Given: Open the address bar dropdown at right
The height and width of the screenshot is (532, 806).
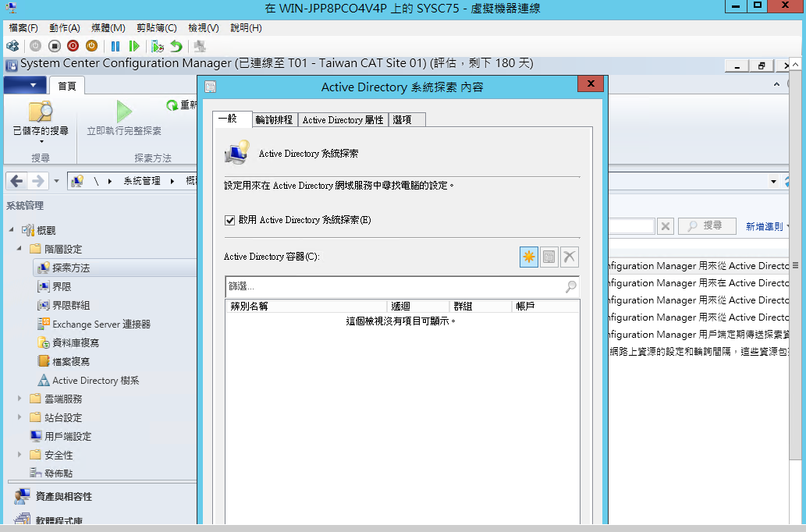Looking at the screenshot, I should click(x=773, y=182).
